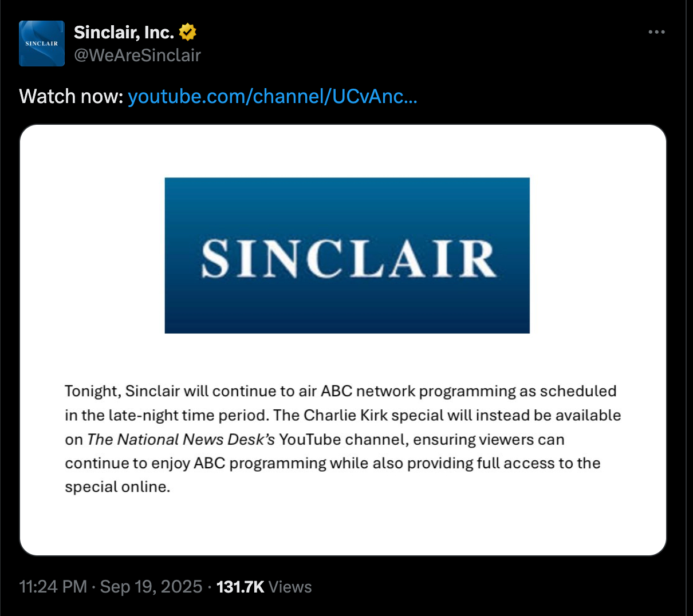Click the "Watch now:" post text
Screen dimensions: 693x616
(x=71, y=96)
